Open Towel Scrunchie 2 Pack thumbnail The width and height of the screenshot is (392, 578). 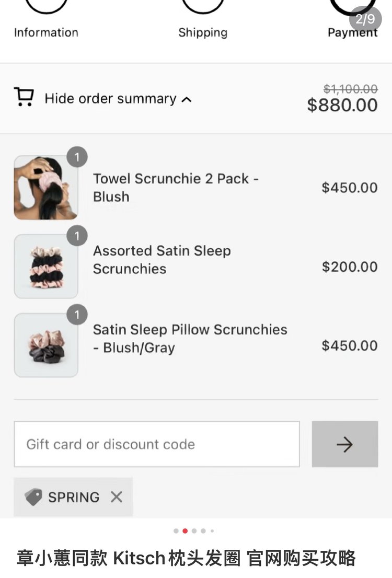click(46, 188)
